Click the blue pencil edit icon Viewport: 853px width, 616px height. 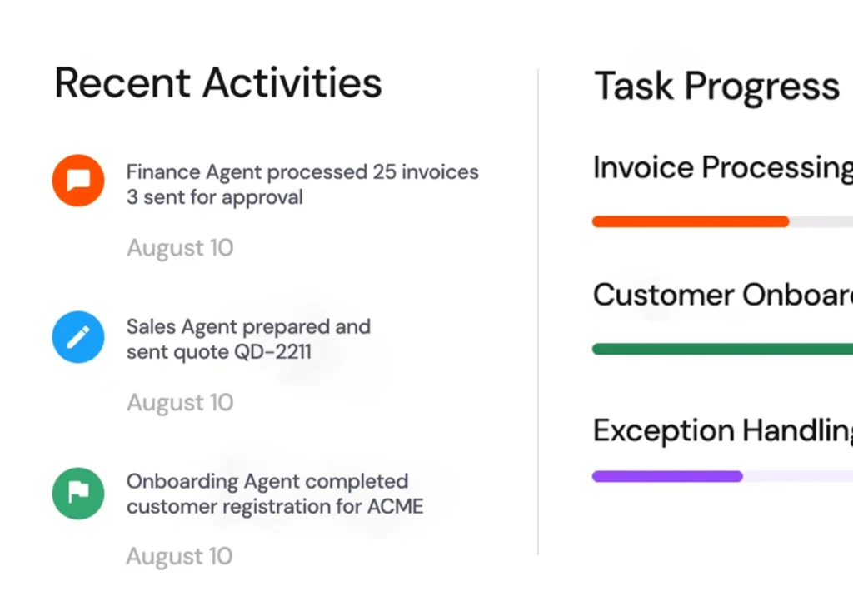click(78, 336)
